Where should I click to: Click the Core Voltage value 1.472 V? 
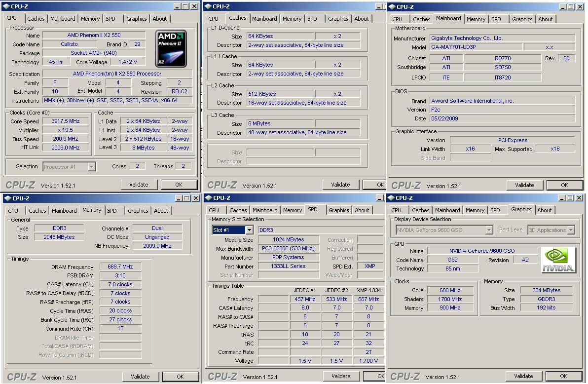point(128,62)
